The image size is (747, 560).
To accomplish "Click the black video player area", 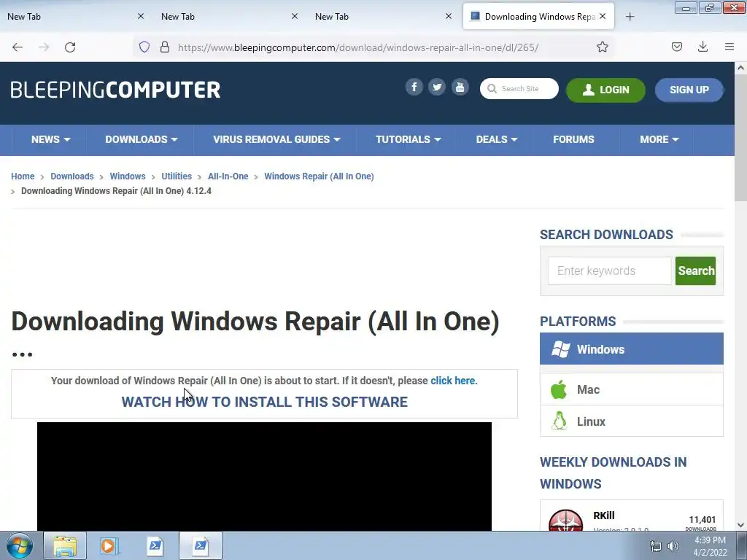I will (264, 476).
